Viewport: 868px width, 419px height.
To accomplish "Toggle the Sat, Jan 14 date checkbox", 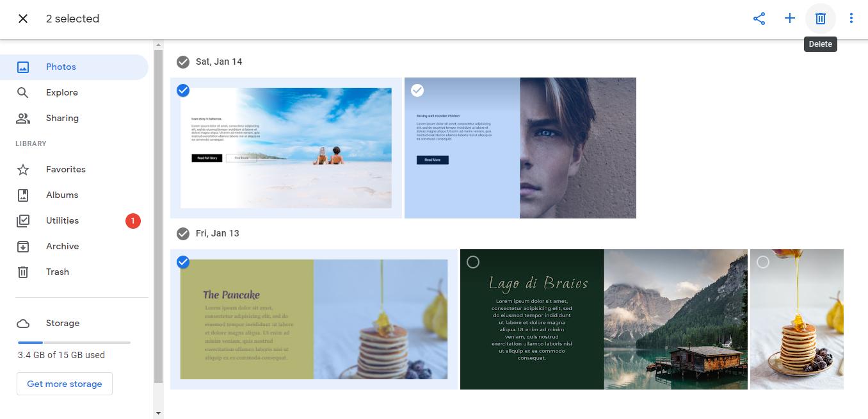I will (x=183, y=62).
